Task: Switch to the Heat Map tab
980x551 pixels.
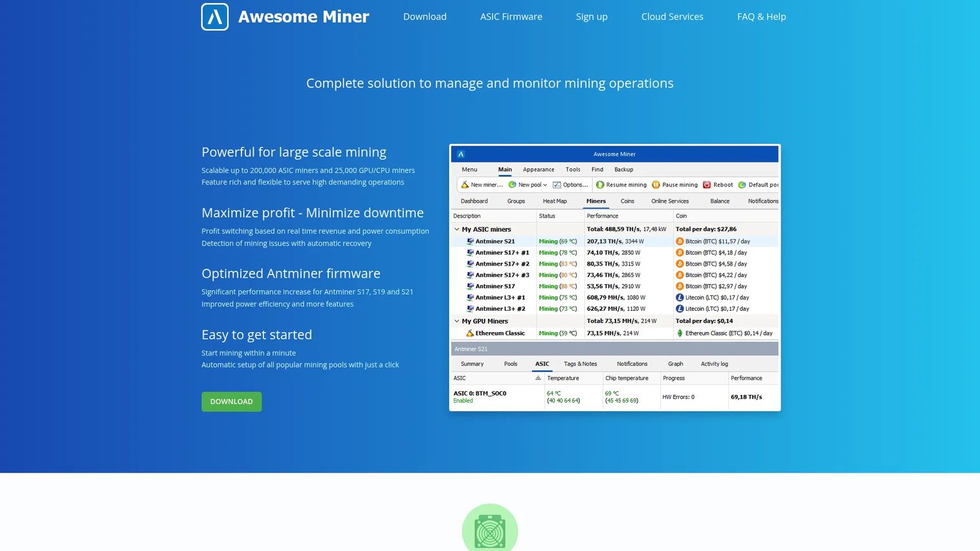Action: click(555, 201)
